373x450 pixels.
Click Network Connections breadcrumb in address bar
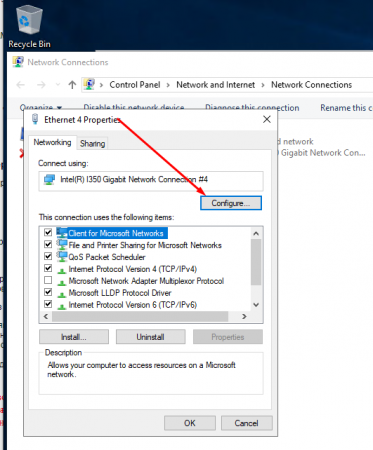311,85
